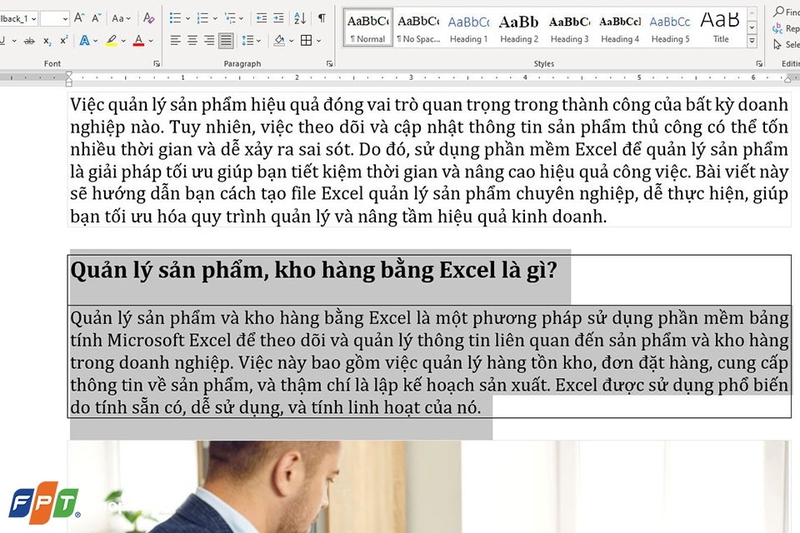This screenshot has width=800, height=533.
Task: Expand the Bullets library dropdown arrow
Action: [188, 19]
